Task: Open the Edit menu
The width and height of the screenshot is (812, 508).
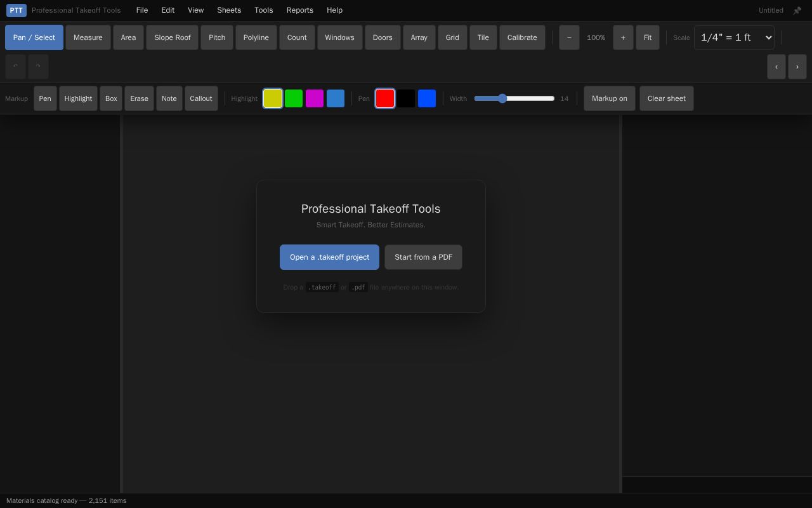Action: 168,10
